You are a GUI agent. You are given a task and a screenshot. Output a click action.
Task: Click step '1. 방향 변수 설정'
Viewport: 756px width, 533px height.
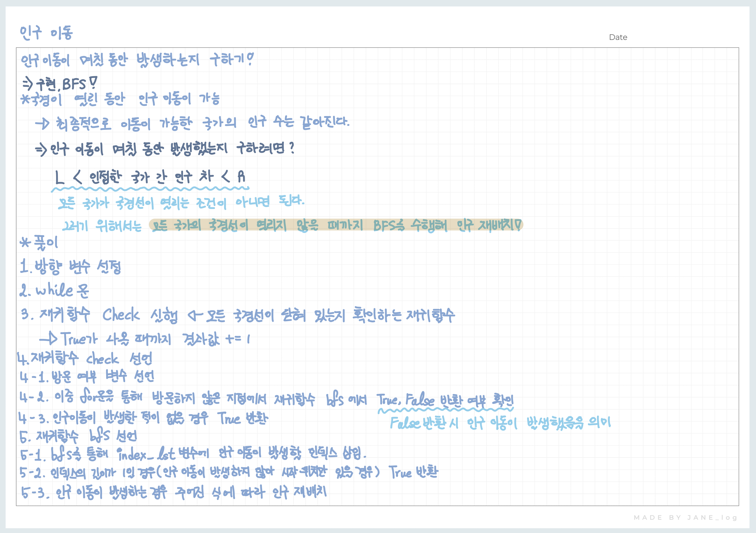70,266
